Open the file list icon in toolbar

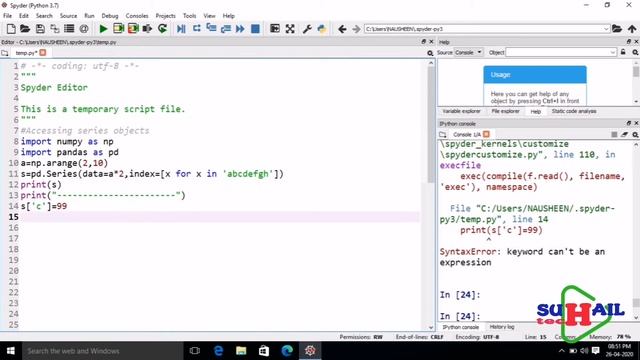pos(69,29)
